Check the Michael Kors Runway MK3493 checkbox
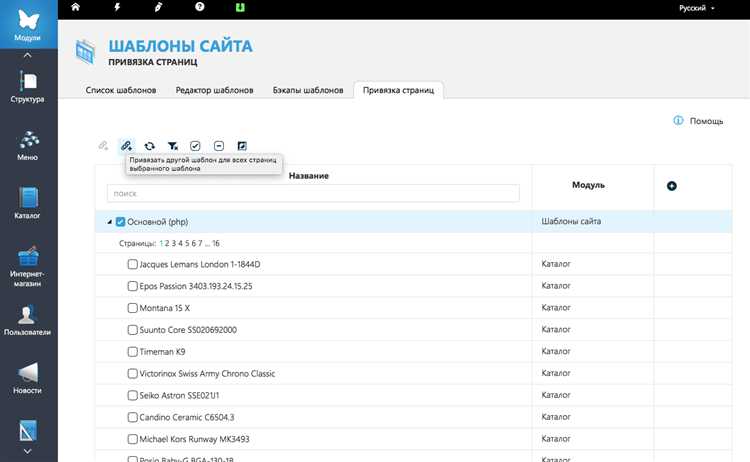The height and width of the screenshot is (462, 750). coord(132,439)
